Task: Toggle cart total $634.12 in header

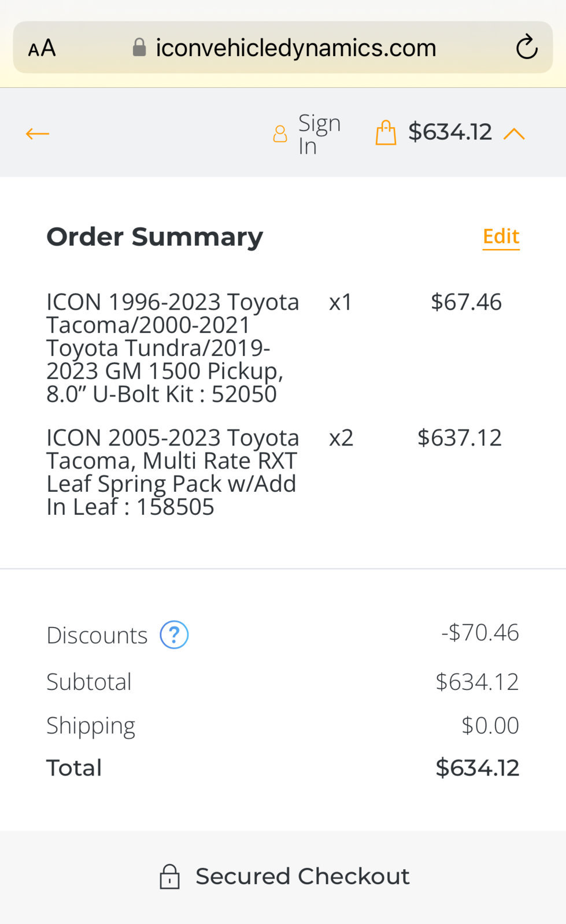Action: 450,132
